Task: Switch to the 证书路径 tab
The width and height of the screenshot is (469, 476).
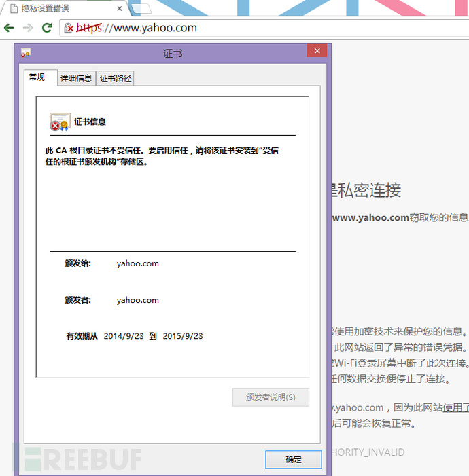Action: click(115, 78)
